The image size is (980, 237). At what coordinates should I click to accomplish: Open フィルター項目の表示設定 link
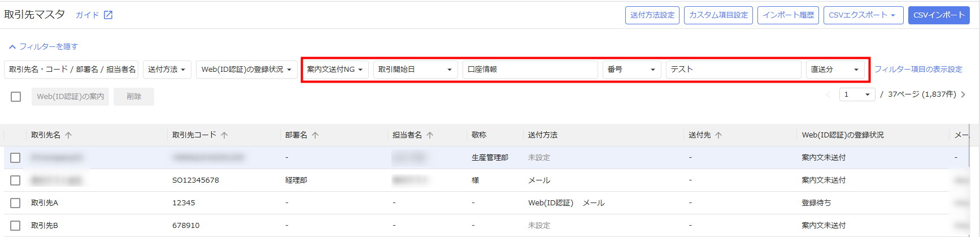coord(918,70)
